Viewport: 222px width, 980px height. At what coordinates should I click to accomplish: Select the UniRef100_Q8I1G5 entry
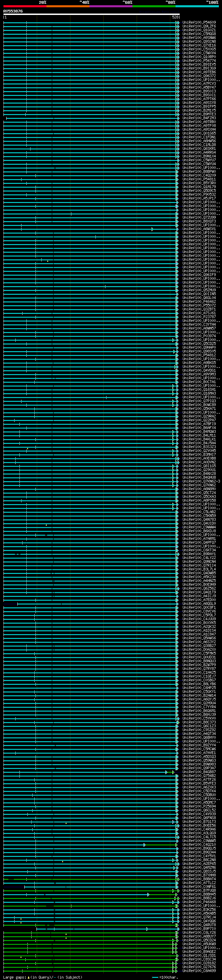pos(199,466)
